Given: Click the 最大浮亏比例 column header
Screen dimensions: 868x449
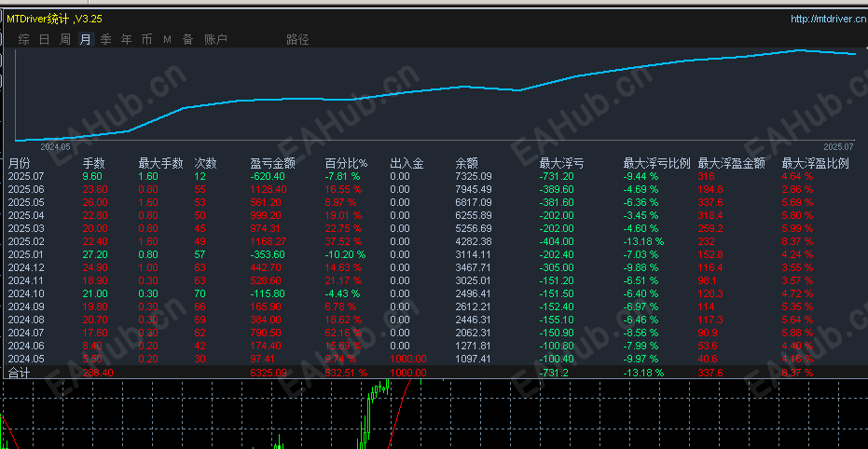Looking at the screenshot, I should point(657,163).
